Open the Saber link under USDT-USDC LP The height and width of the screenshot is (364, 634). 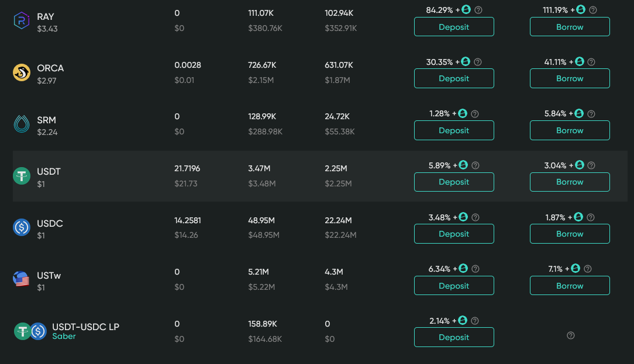tap(64, 337)
